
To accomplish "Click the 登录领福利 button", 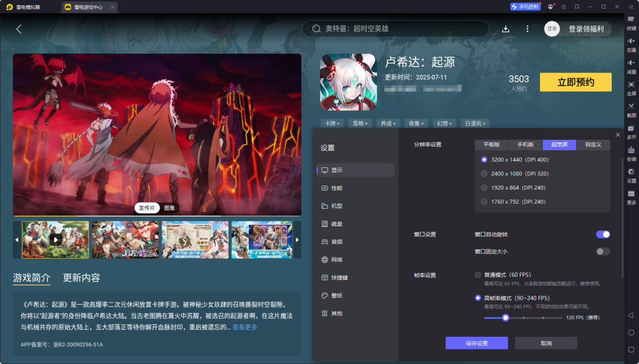I will 586,29.
